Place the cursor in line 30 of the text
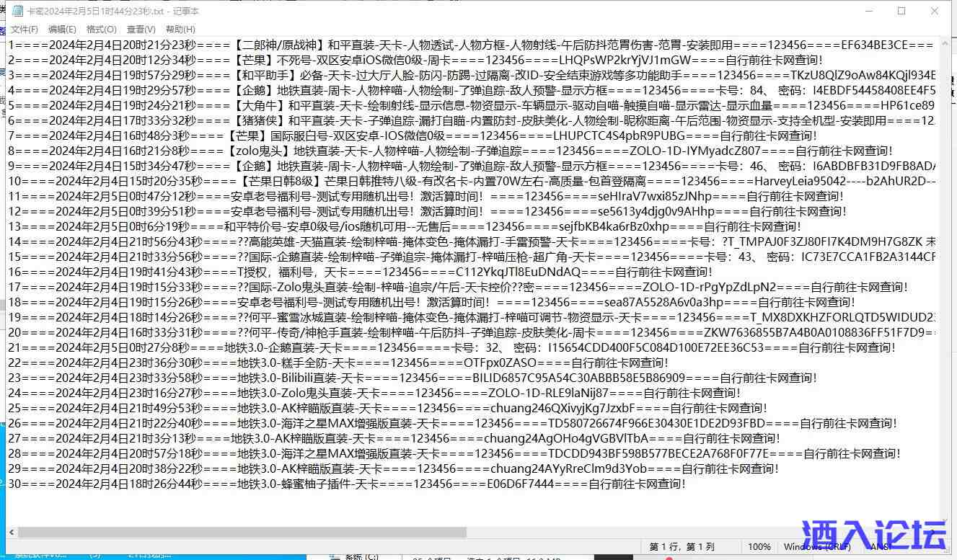 tap(288, 485)
